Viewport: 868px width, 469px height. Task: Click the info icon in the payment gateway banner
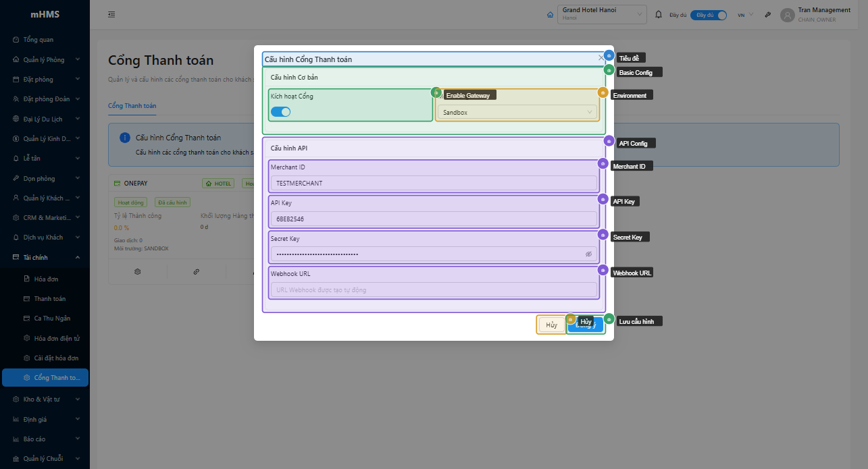(124, 138)
